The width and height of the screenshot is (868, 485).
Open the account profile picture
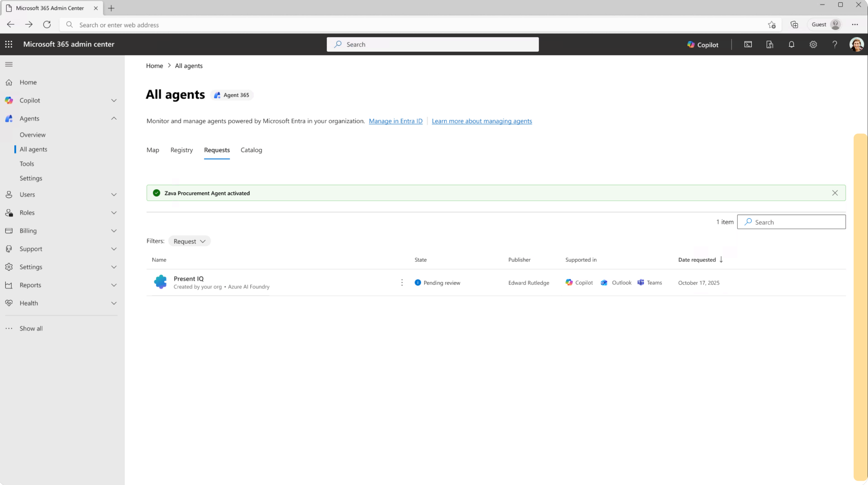click(x=856, y=44)
